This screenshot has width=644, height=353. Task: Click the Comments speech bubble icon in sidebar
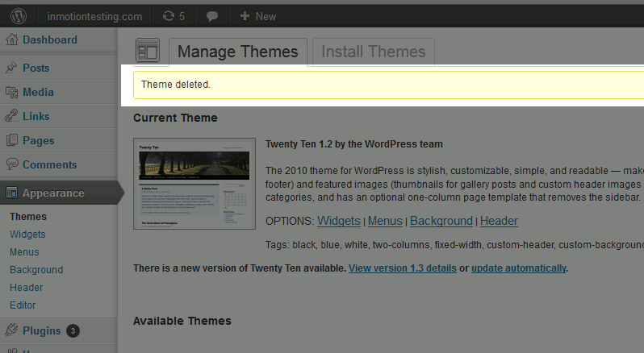tap(12, 164)
